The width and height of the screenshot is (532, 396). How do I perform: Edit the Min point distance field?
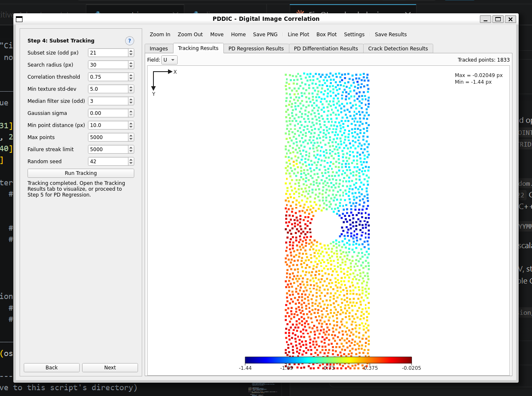108,125
